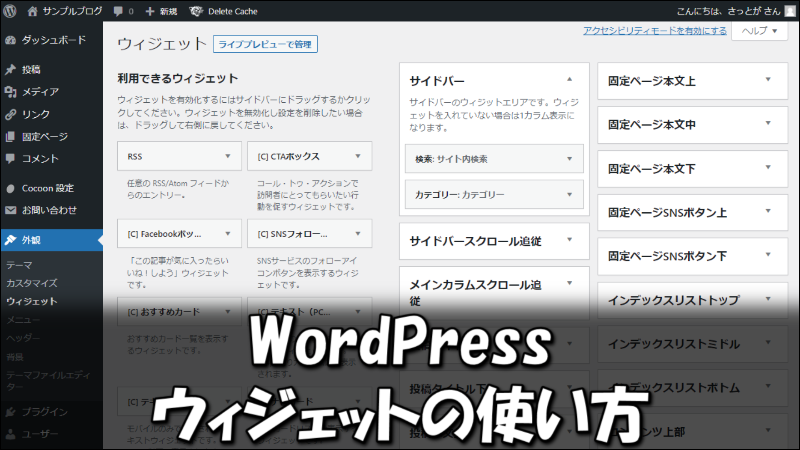Viewport: 800px width, 450px height.
Task: Open the ヘルプ tab dropdown
Action: coord(759,32)
